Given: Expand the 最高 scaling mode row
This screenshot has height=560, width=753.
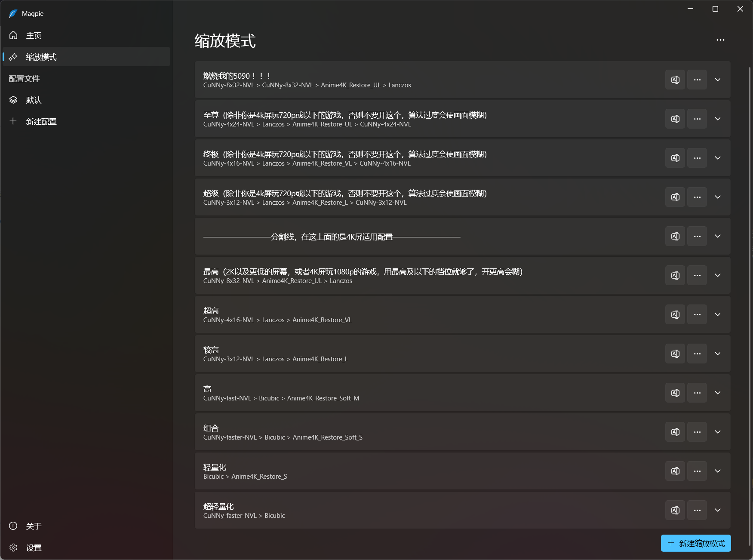Looking at the screenshot, I should click(x=718, y=275).
